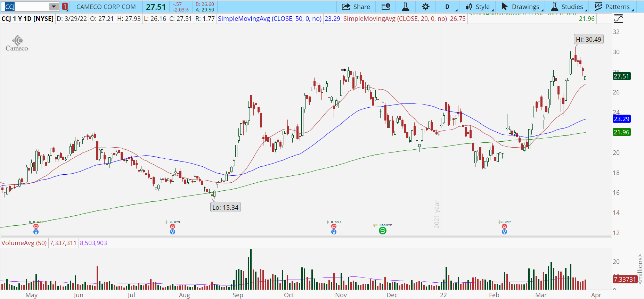Click the blue 23.29 moving average price tag

point(621,119)
